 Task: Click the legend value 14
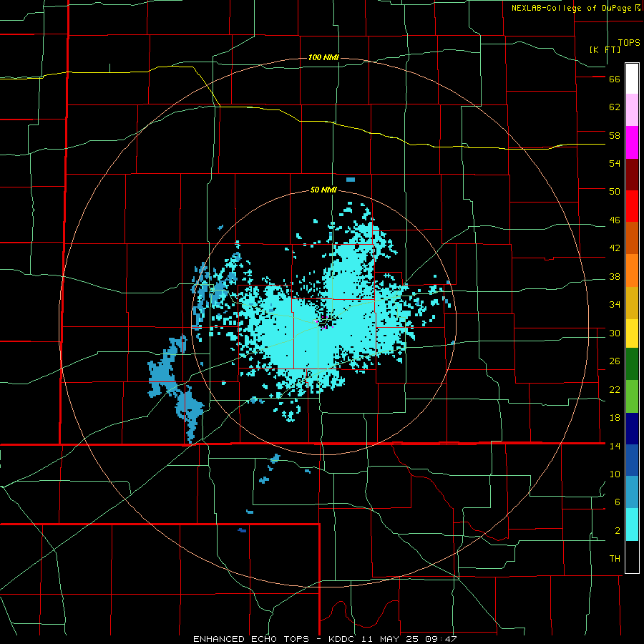click(x=615, y=446)
